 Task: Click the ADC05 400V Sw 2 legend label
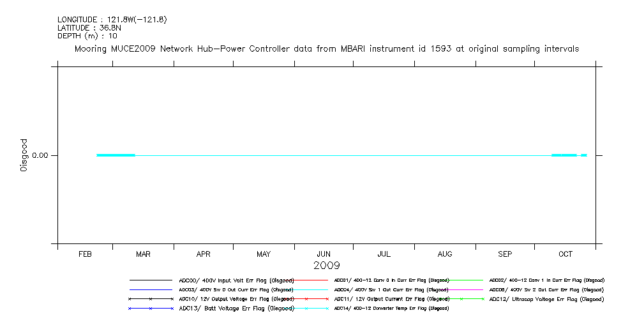pyautogui.click(x=546, y=289)
